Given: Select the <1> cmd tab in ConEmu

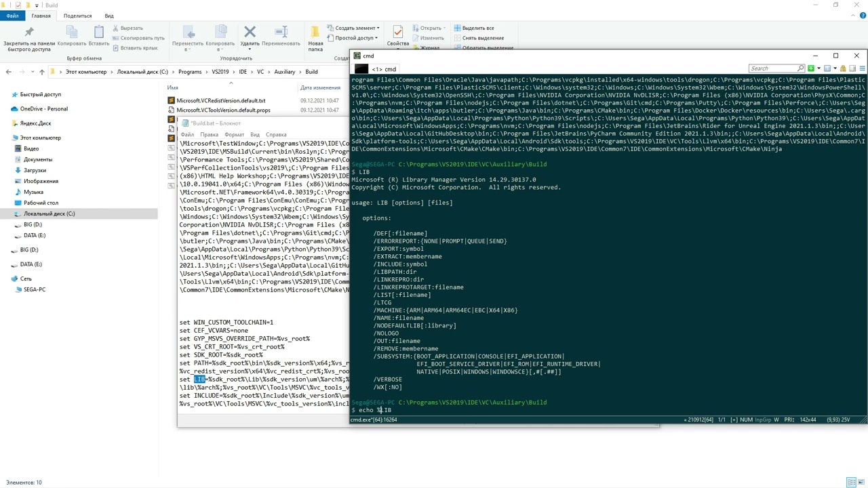Looking at the screenshot, I should coord(384,69).
